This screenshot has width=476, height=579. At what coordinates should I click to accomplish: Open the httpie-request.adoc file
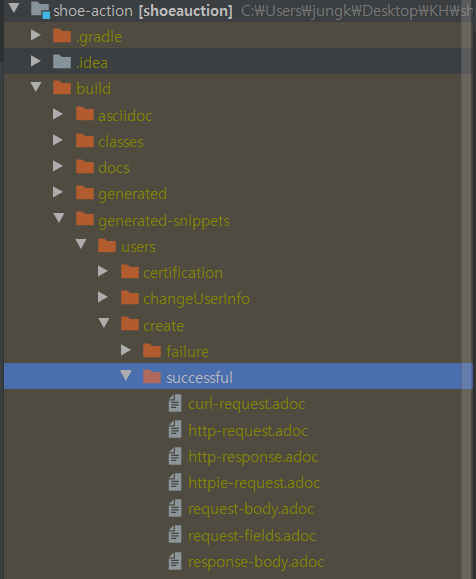(x=254, y=483)
